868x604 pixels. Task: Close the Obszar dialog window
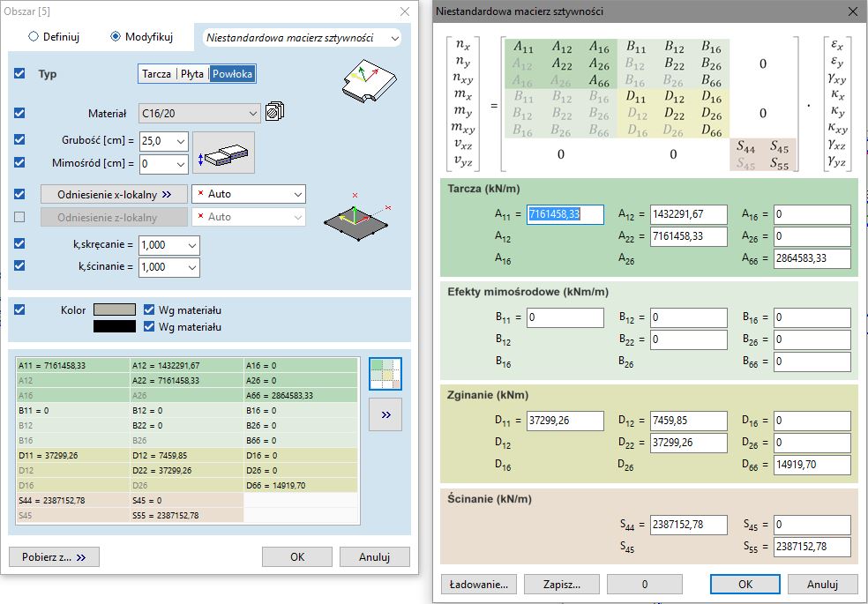[x=404, y=11]
